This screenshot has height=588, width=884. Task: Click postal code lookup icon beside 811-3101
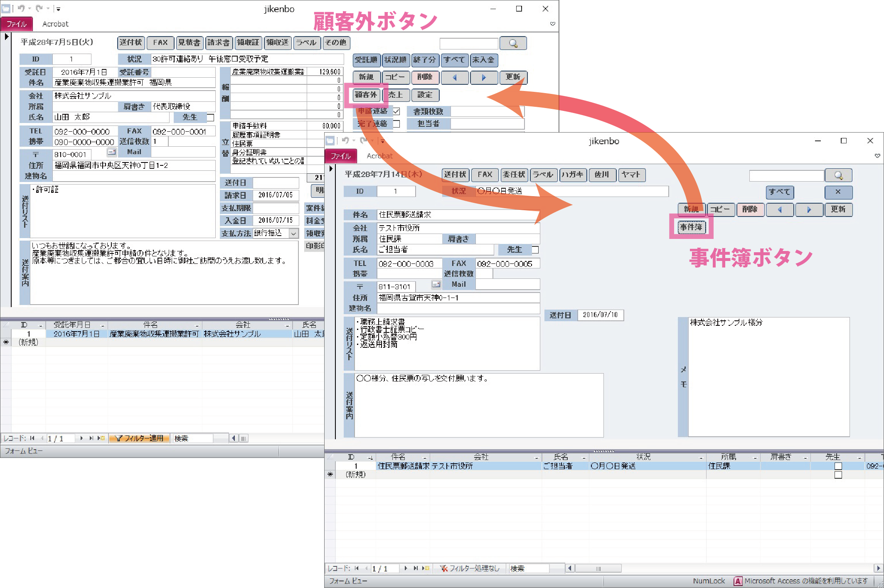pos(436,285)
